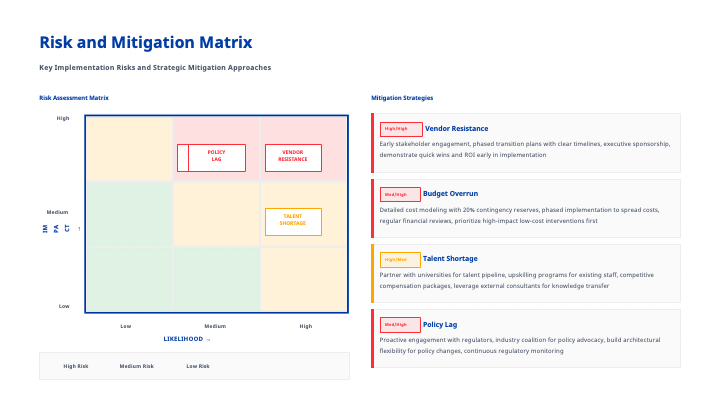Open the Budget Overrun strategy heading
720x405 pixels.
[x=451, y=194]
